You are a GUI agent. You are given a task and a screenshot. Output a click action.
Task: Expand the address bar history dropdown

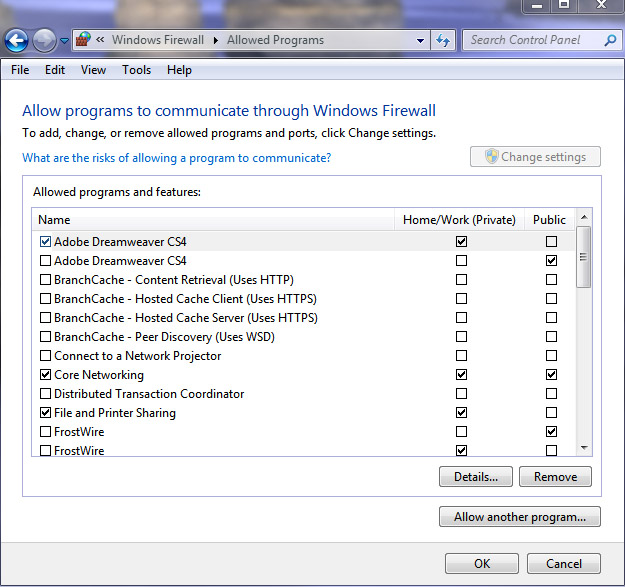pyautogui.click(x=420, y=40)
